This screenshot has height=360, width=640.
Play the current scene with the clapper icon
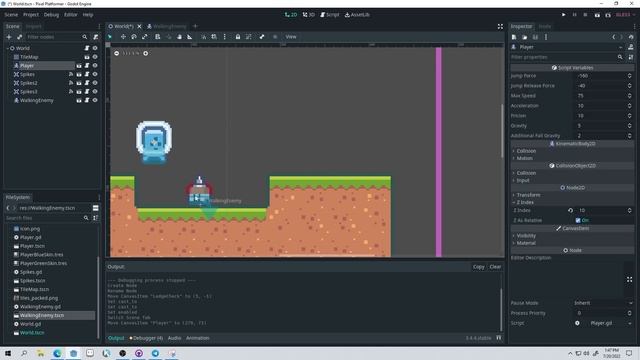tap(597, 15)
